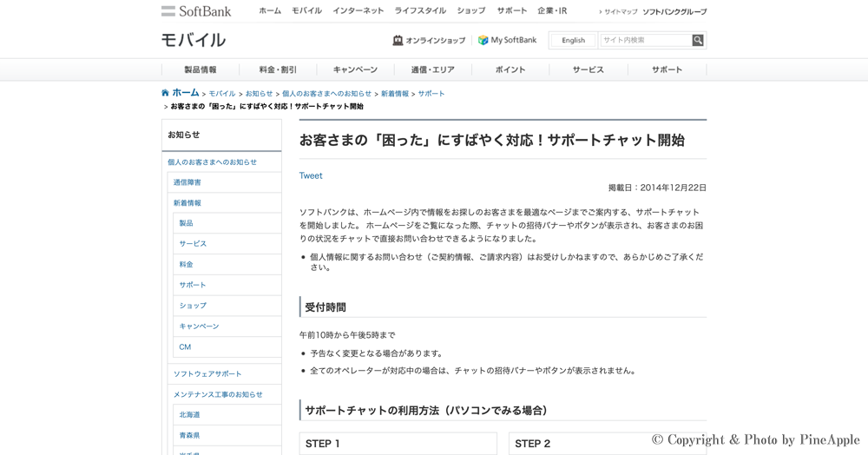868x455 pixels.
Task: Open the モバイル top menu item
Action: 306,10
